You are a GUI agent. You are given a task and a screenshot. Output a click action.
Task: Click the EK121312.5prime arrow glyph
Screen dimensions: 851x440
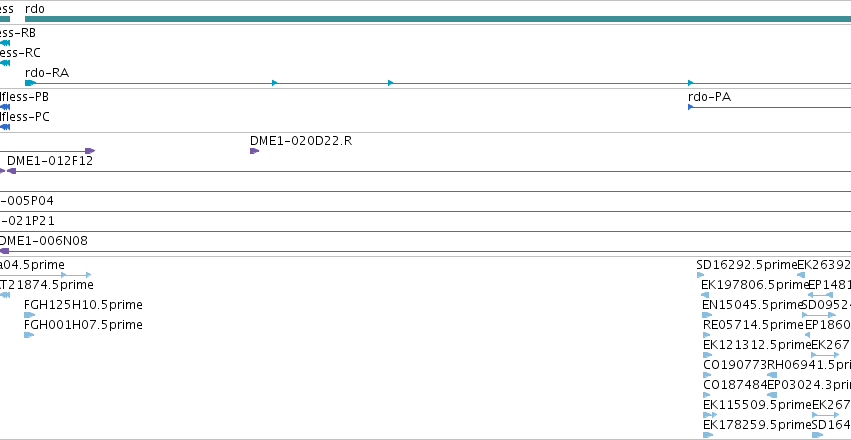coord(708,355)
